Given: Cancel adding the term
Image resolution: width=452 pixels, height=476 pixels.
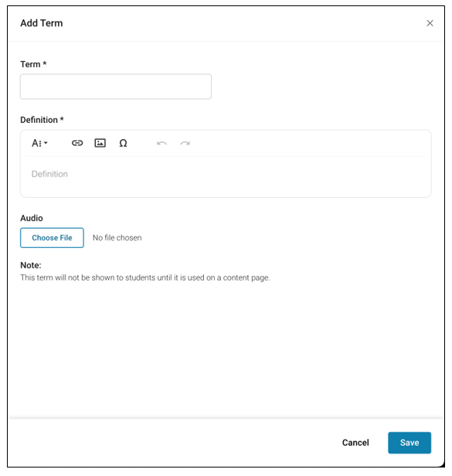Looking at the screenshot, I should [x=355, y=443].
